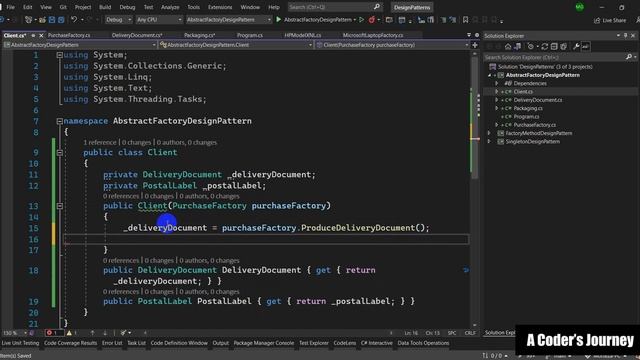Expand Dependencies node in Solution Explorer
The image size is (640, 360).
497,83
